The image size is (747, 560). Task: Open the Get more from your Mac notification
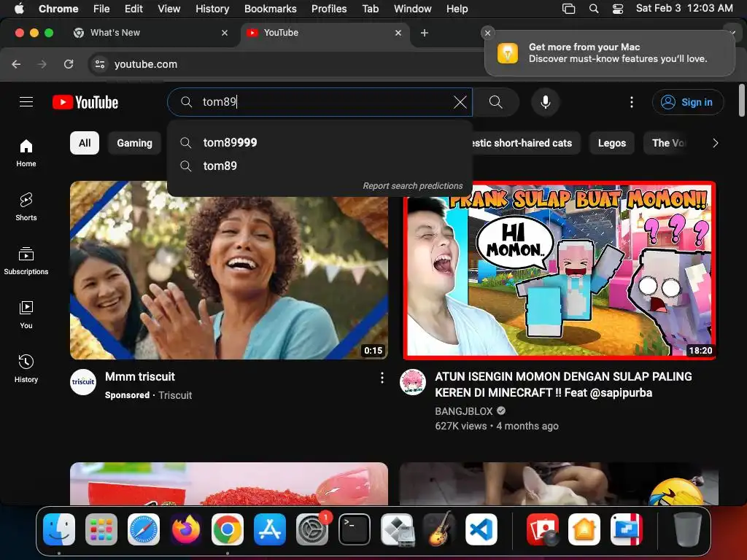610,52
